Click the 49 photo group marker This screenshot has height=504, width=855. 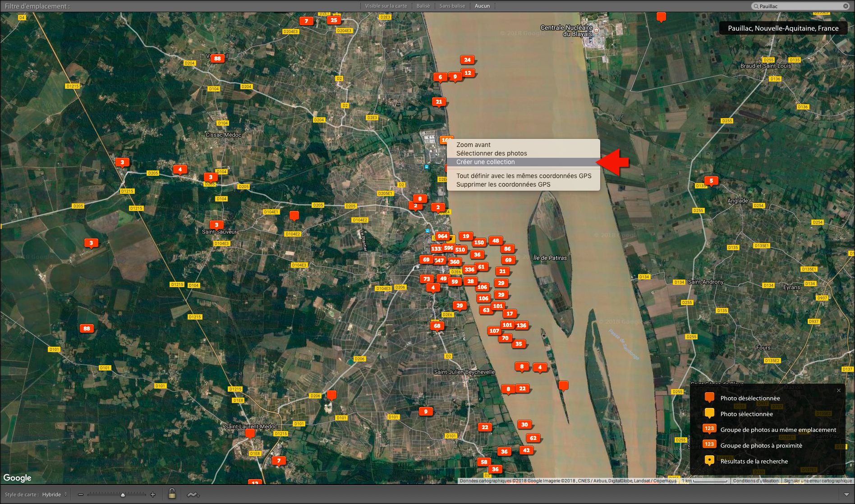(x=443, y=278)
